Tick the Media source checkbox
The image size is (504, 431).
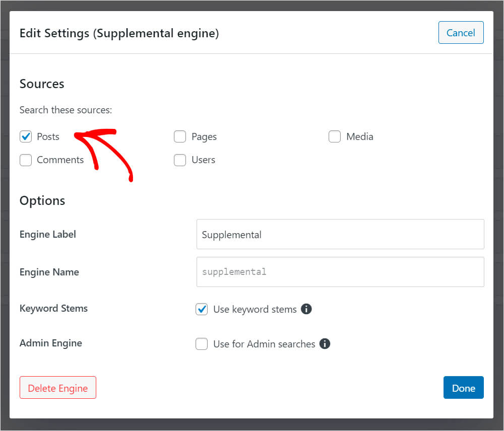[335, 136]
